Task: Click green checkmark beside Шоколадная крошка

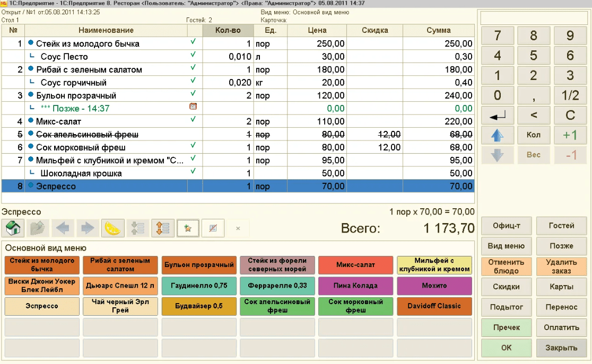Action: click(193, 171)
